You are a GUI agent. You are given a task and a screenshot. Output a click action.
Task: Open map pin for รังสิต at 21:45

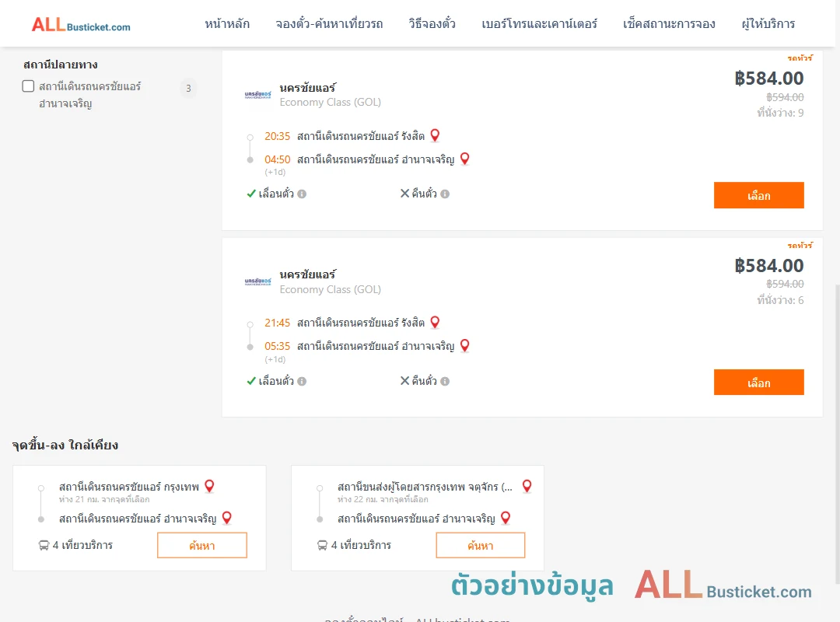click(435, 322)
